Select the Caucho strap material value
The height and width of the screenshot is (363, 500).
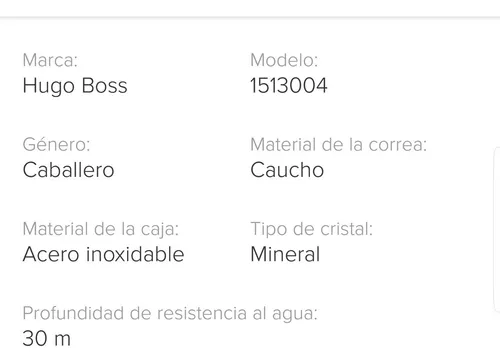(x=287, y=170)
